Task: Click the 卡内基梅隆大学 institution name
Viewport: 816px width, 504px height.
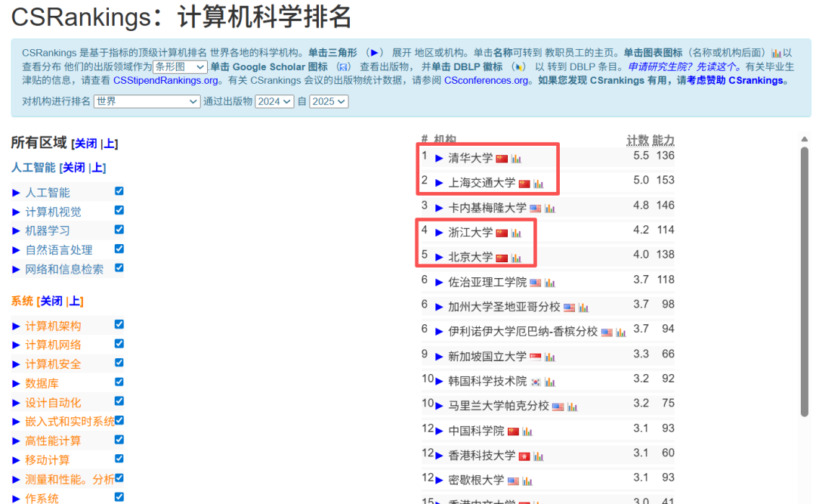Action: pyautogui.click(x=487, y=209)
